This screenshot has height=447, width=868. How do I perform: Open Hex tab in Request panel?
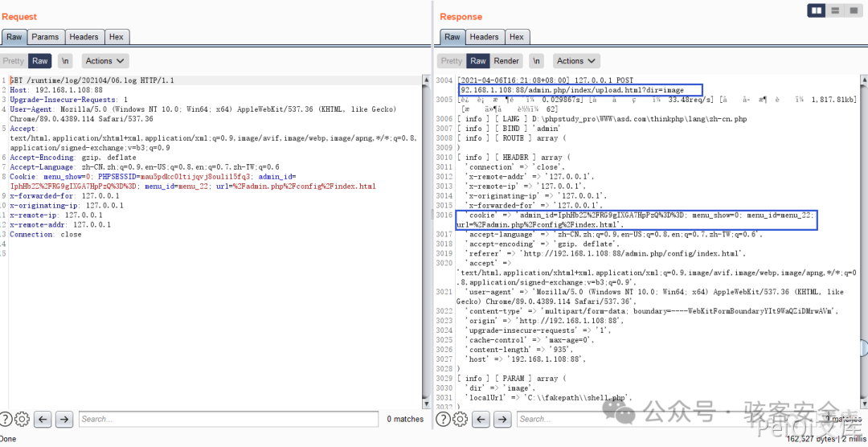tap(117, 37)
